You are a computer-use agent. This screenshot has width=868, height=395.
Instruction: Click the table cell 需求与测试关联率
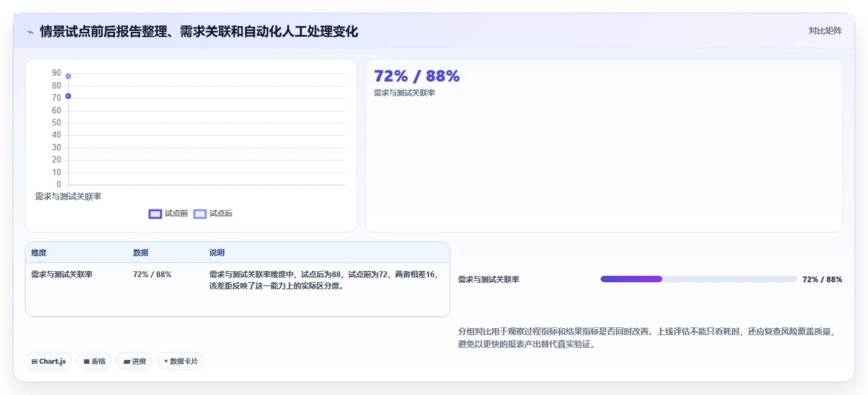pos(62,275)
